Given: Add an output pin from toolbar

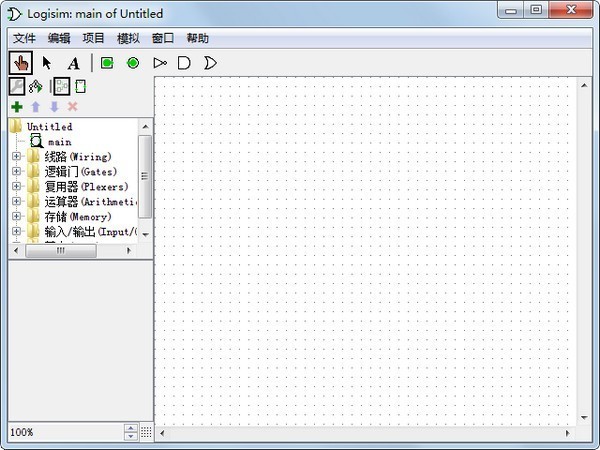Looking at the screenshot, I should (132, 63).
